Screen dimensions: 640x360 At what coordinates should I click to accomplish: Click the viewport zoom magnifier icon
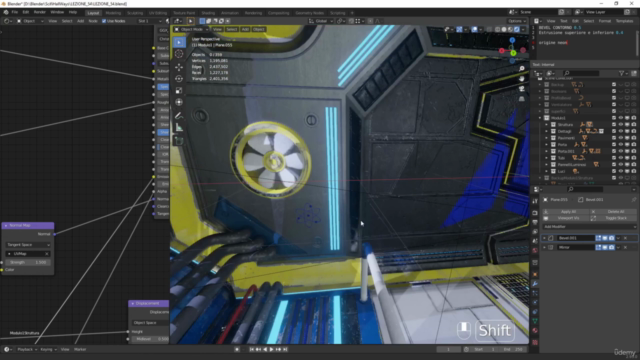pos(522,69)
